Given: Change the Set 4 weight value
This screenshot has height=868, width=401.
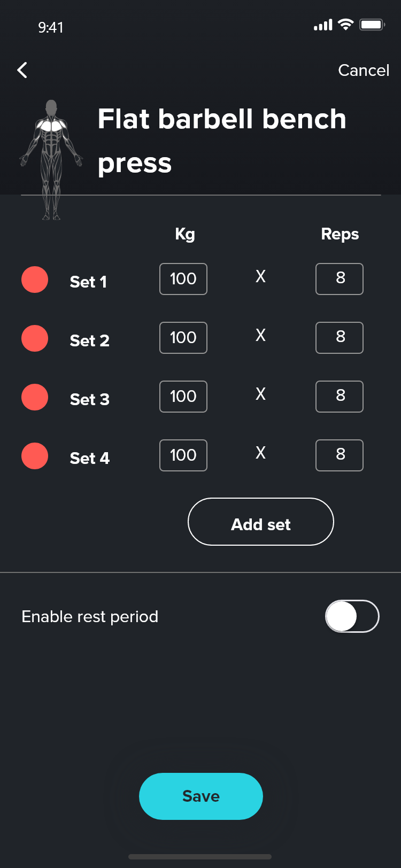Looking at the screenshot, I should [x=183, y=455].
